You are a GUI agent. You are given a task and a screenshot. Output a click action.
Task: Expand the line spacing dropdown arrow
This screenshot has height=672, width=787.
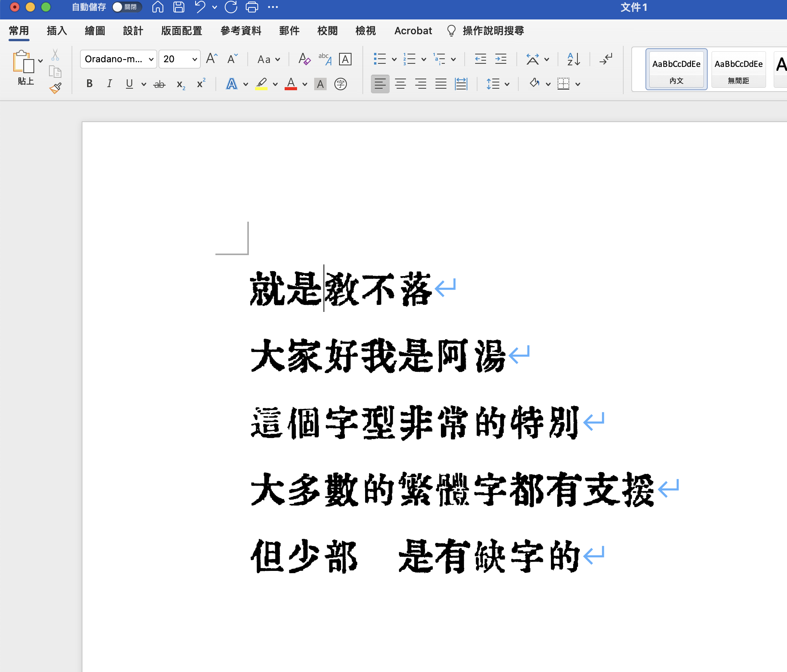pos(507,84)
